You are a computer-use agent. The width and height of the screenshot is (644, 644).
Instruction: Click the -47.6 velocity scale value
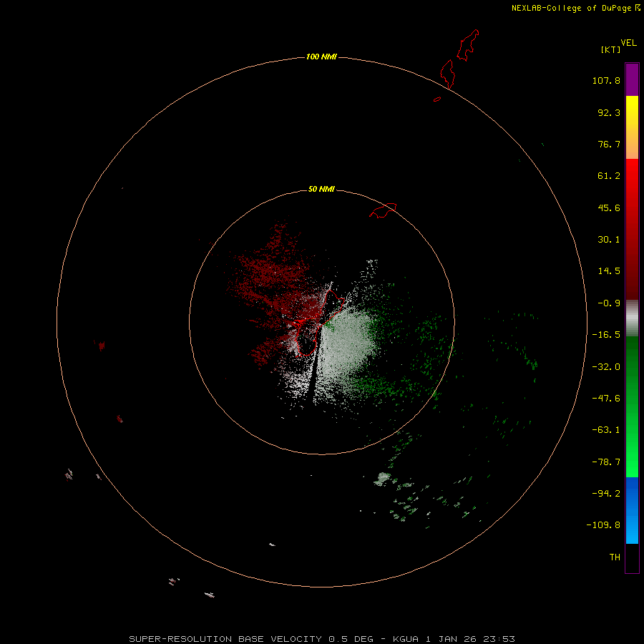[606, 399]
